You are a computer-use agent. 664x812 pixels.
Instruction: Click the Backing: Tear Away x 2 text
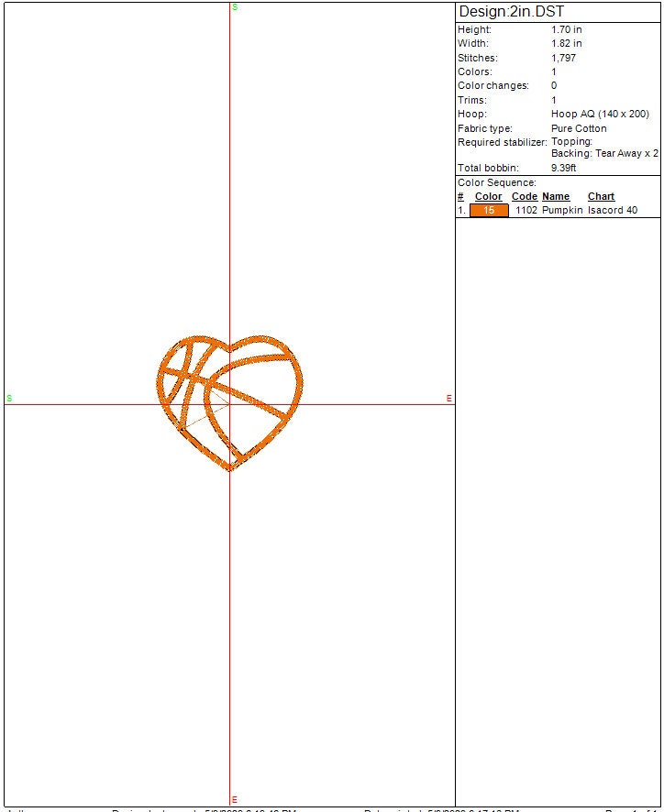(x=604, y=154)
